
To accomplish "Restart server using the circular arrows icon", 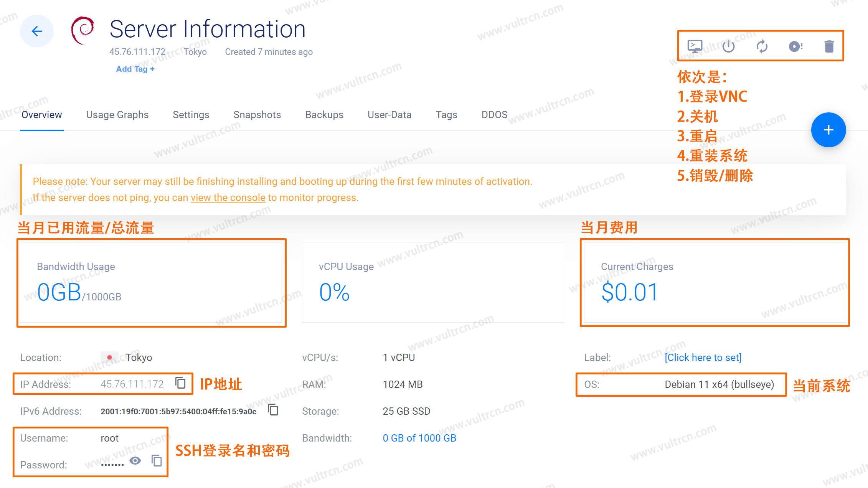I will 762,46.
